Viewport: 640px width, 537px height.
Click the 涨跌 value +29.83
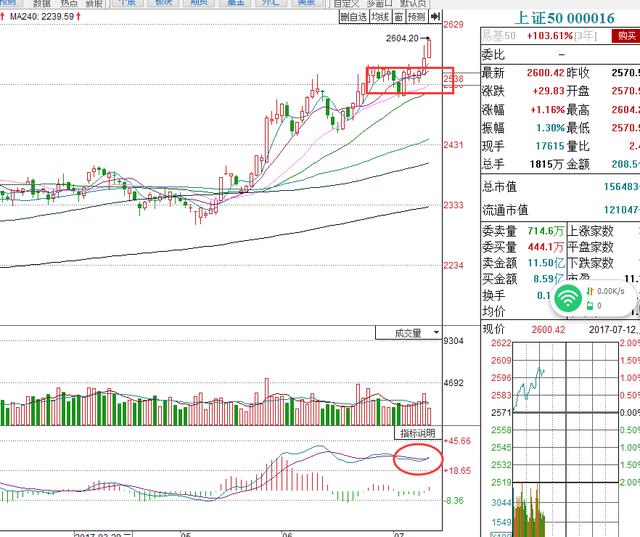(x=549, y=91)
